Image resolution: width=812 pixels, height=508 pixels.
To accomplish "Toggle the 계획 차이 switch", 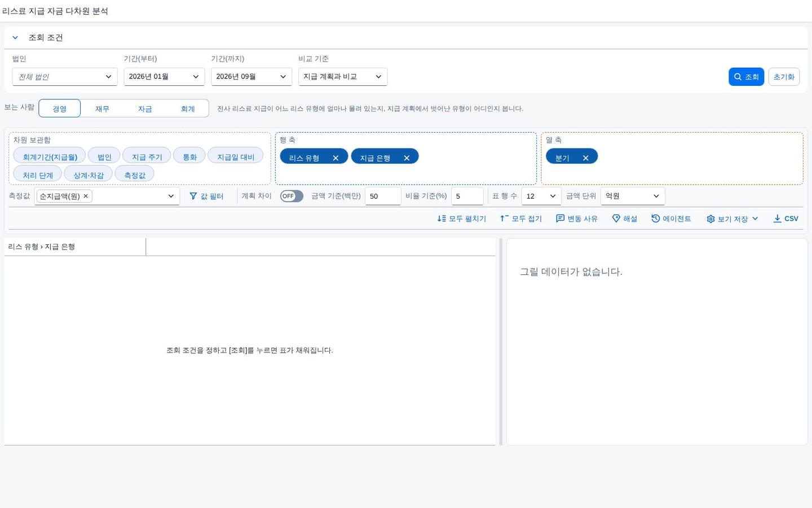I will 292,196.
